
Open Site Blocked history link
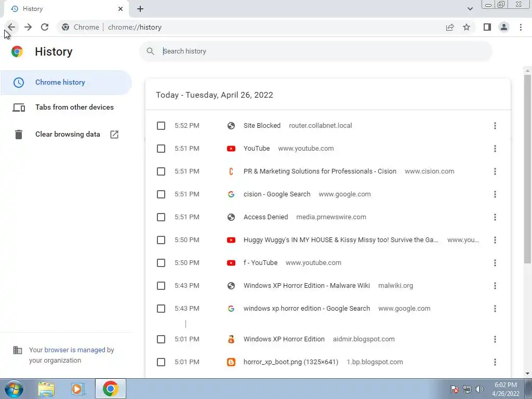point(262,126)
